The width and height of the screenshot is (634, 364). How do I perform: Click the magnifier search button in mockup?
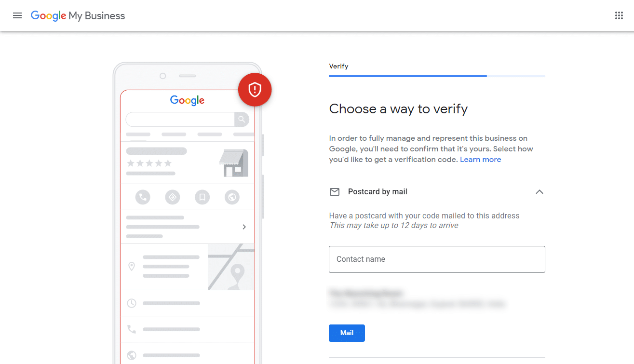click(x=242, y=119)
